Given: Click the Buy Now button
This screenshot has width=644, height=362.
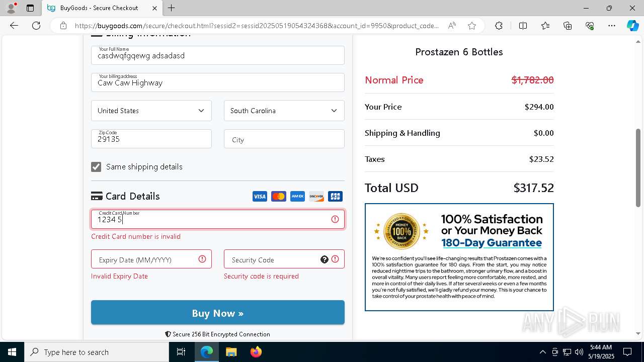Looking at the screenshot, I should [218, 313].
